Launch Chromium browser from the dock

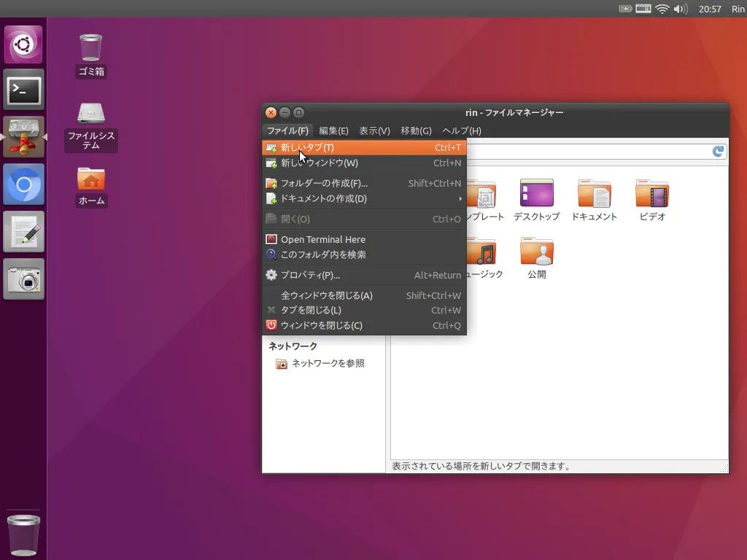click(x=24, y=185)
